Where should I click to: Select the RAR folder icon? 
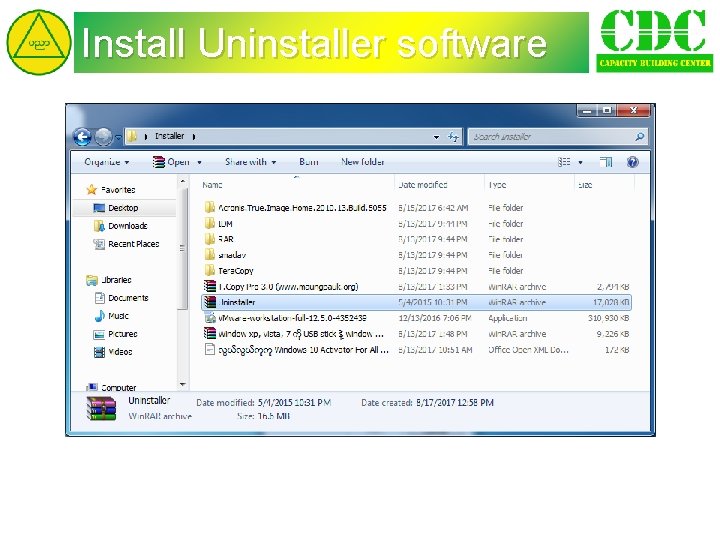[x=210, y=239]
